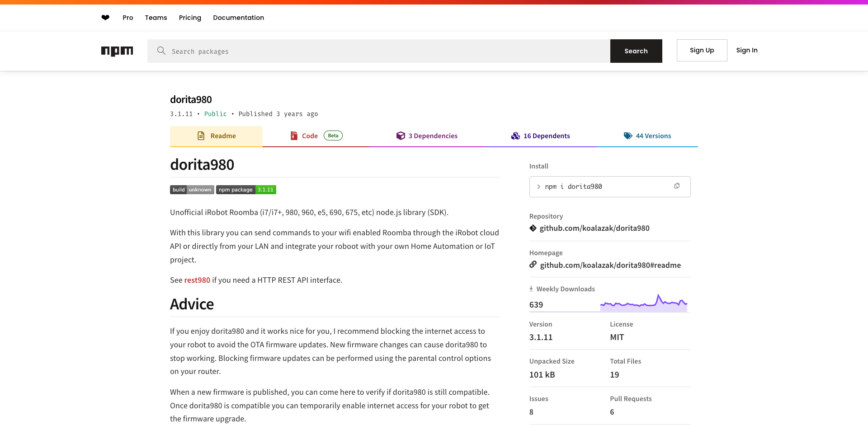Click the MIT license value
Viewport: 868px width, 425px height.
click(x=617, y=337)
